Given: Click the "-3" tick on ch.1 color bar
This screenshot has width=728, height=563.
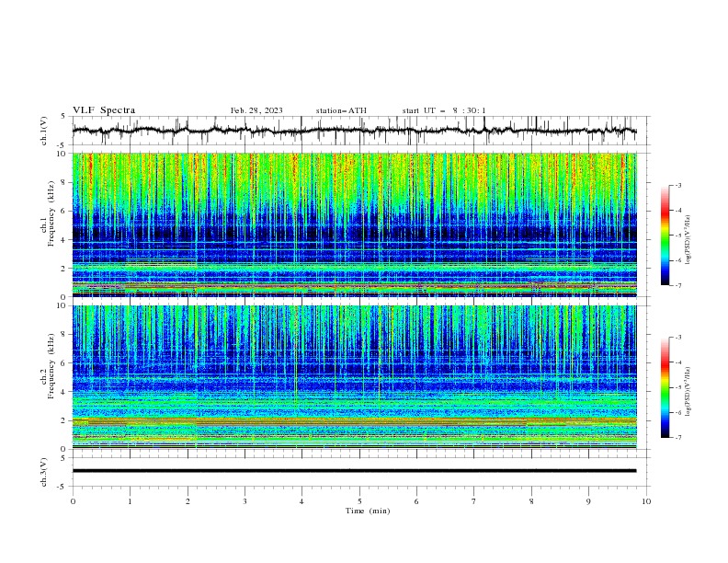Looking at the screenshot, I should point(678,185).
